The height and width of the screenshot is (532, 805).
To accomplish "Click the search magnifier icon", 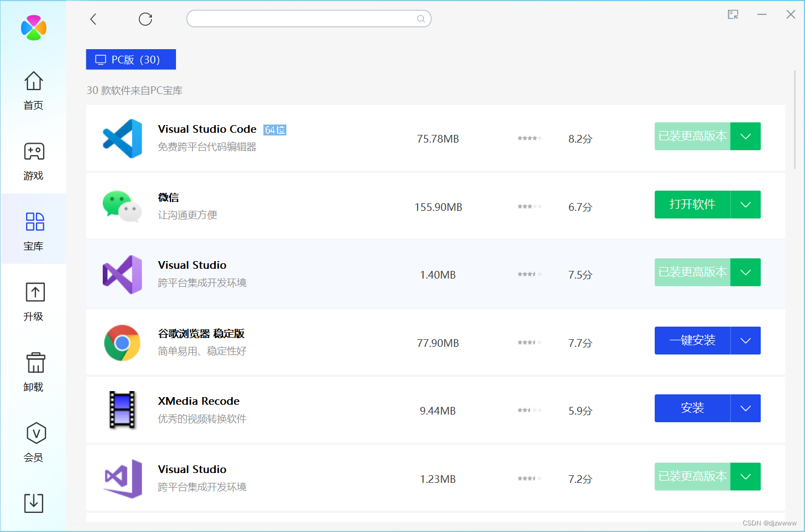I will pos(420,19).
